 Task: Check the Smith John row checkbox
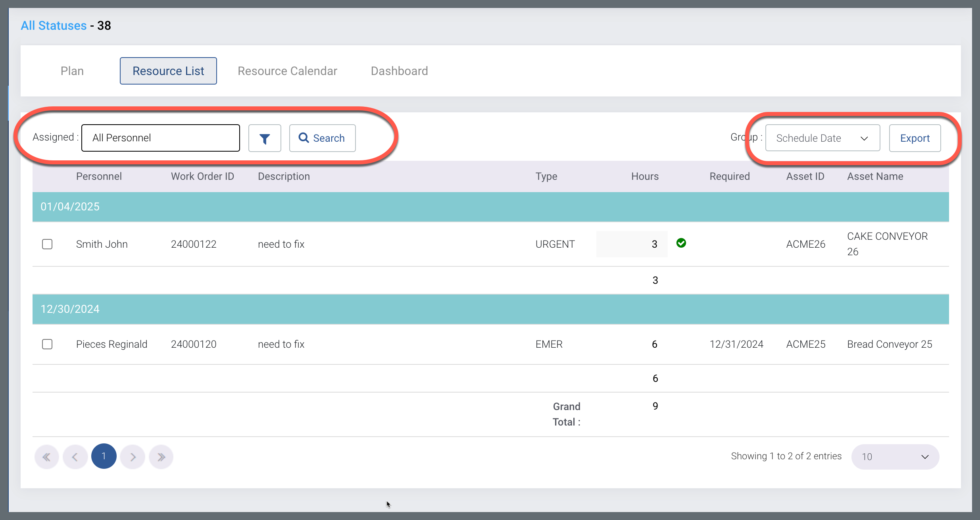coord(47,244)
